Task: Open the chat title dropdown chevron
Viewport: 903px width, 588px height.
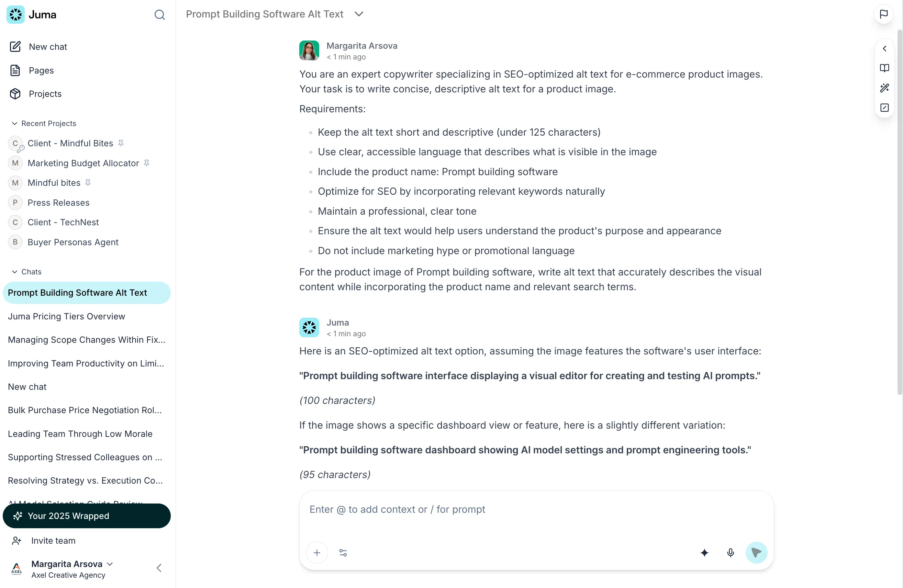Action: 359,14
